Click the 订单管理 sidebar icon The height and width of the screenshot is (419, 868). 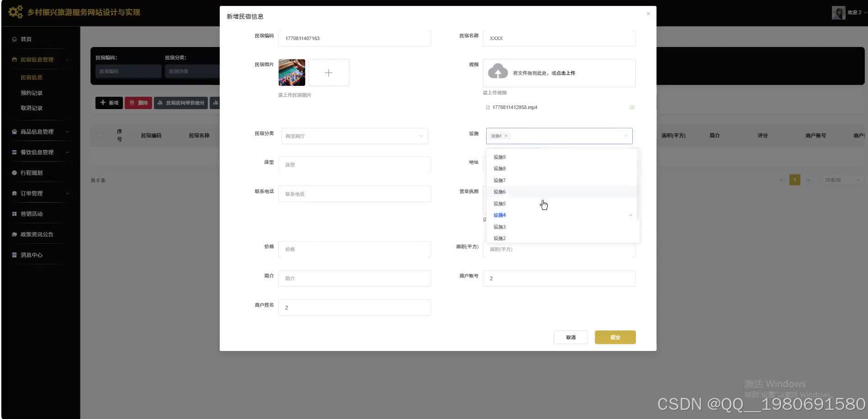pyautogui.click(x=14, y=194)
